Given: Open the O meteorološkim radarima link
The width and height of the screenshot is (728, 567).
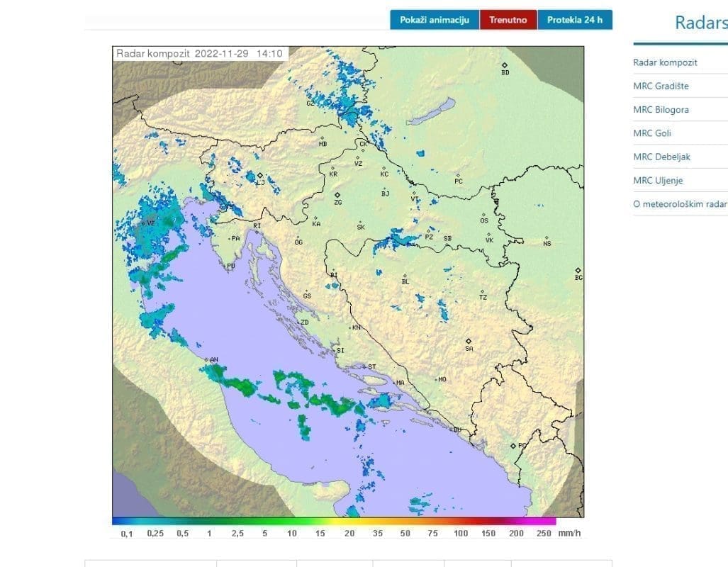Looking at the screenshot, I should (680, 205).
